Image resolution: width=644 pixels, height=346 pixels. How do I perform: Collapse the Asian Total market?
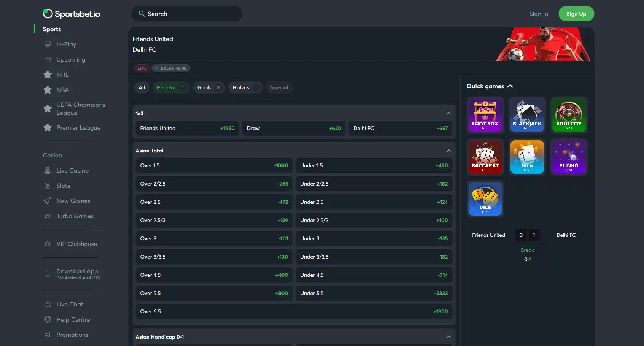[448, 151]
